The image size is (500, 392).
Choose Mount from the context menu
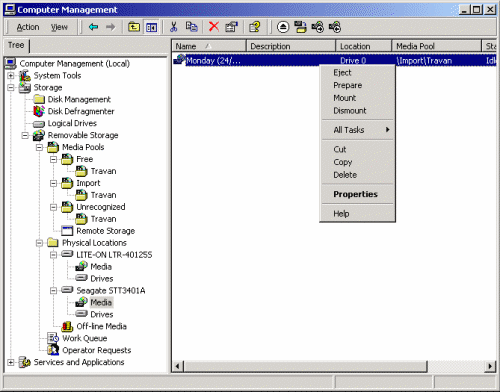tap(357, 98)
